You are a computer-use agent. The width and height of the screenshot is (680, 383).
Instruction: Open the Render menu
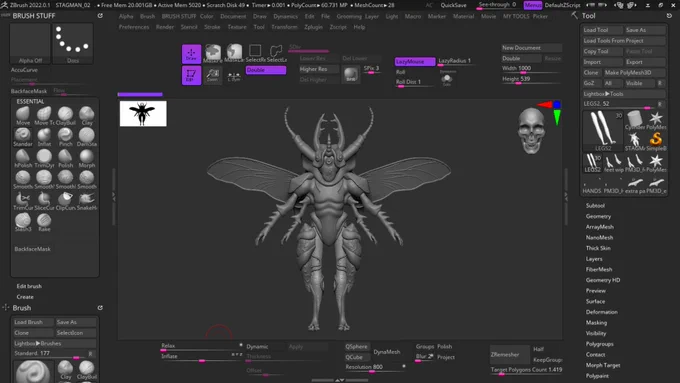coord(165,27)
